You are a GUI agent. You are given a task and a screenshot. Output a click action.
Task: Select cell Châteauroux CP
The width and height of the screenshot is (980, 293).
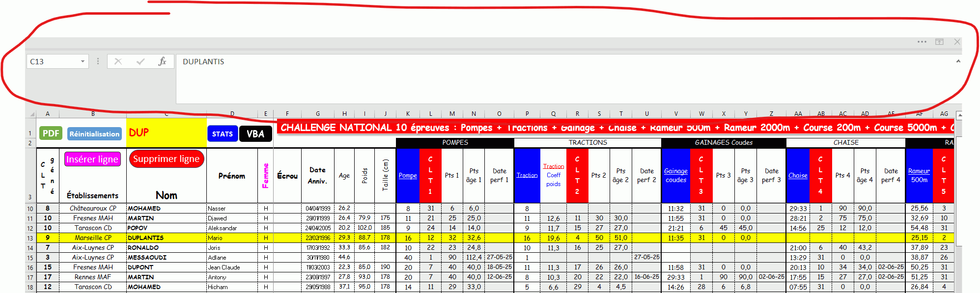(x=93, y=208)
